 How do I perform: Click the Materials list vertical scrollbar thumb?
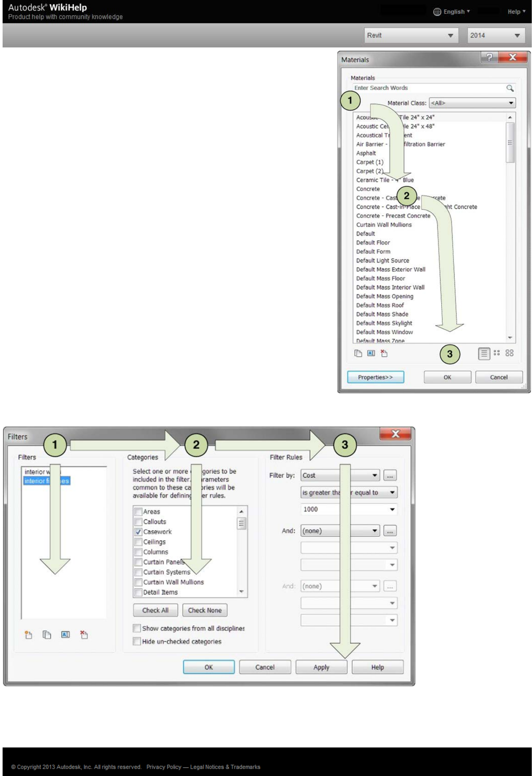pyautogui.click(x=510, y=143)
